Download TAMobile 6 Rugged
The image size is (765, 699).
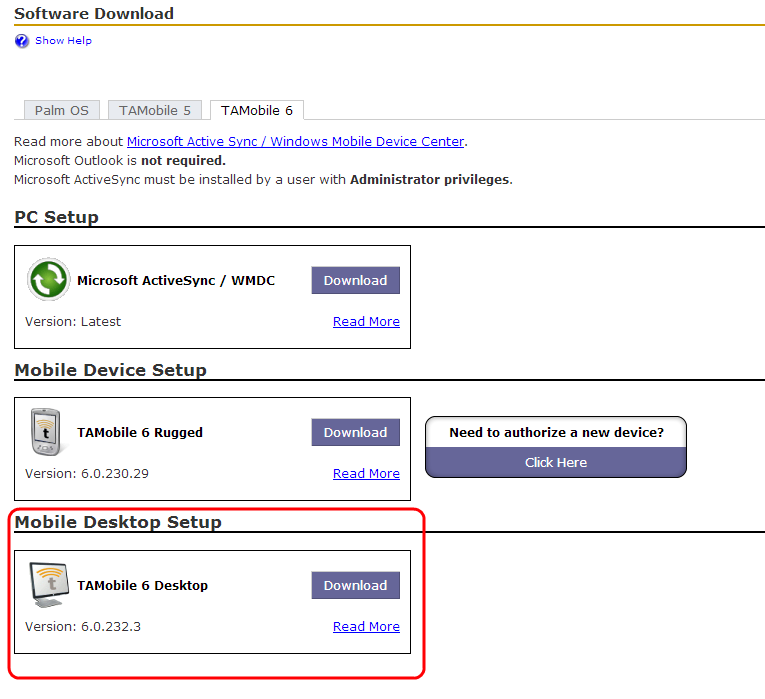356,432
